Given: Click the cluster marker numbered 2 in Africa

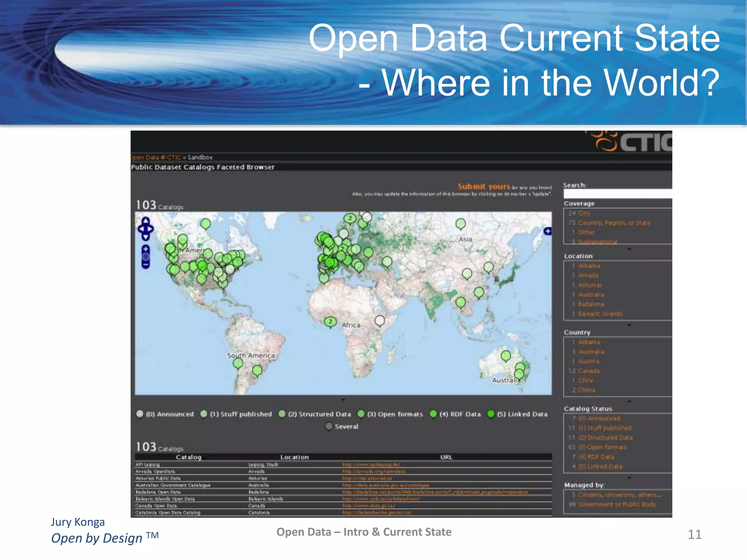Looking at the screenshot, I should pyautogui.click(x=330, y=322).
